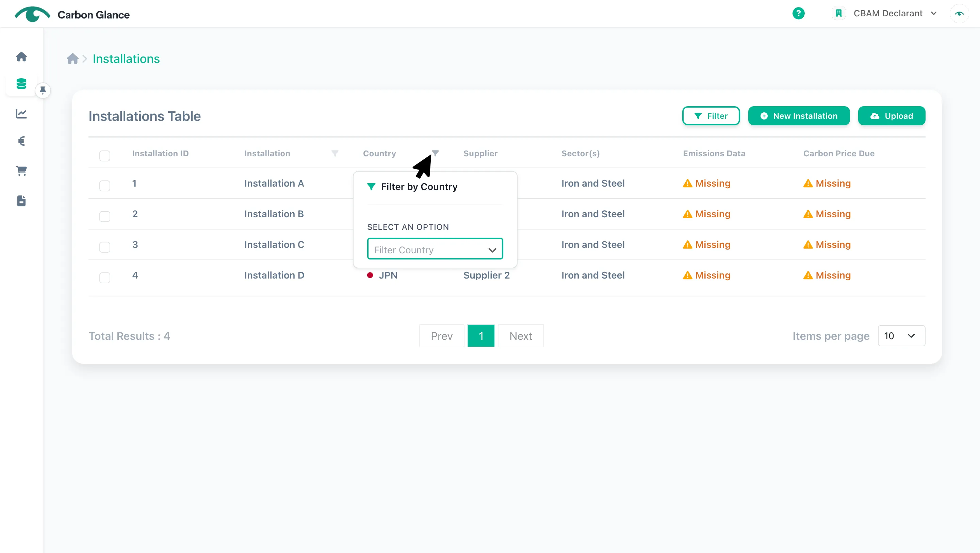This screenshot has width=980, height=553.
Task: Click the Emissions Data column header
Action: tap(714, 153)
